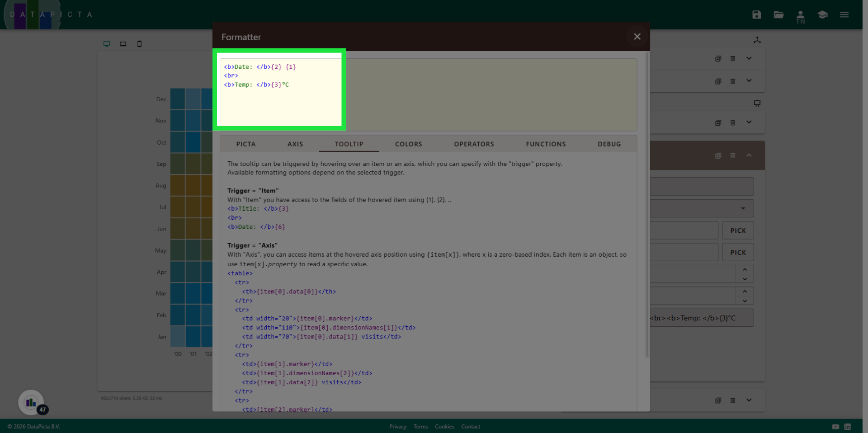Close the Formatter dialog
This screenshot has width=868, height=433.
[637, 37]
